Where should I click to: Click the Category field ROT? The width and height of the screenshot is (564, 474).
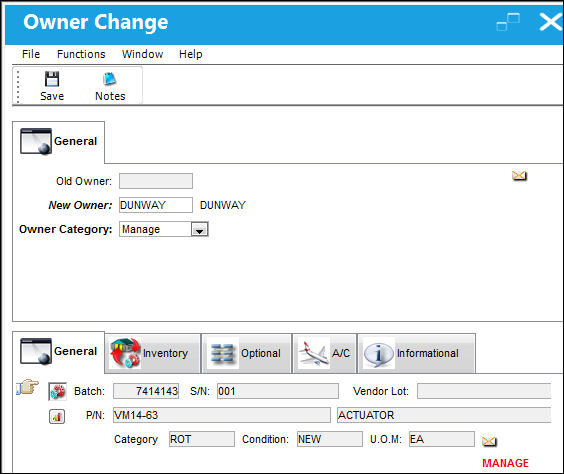click(202, 439)
